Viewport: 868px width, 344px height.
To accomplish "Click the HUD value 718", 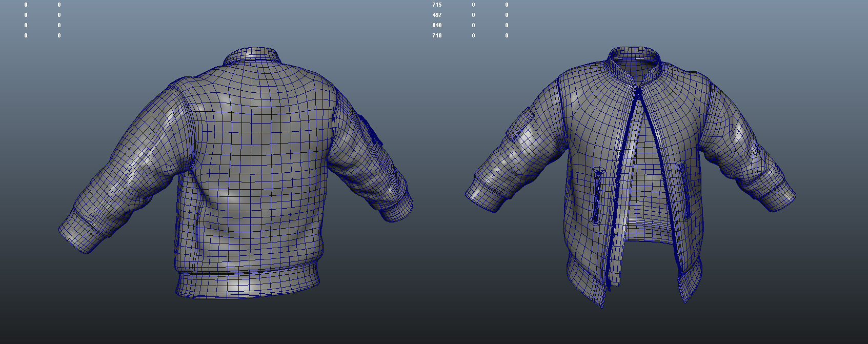I will point(437,35).
